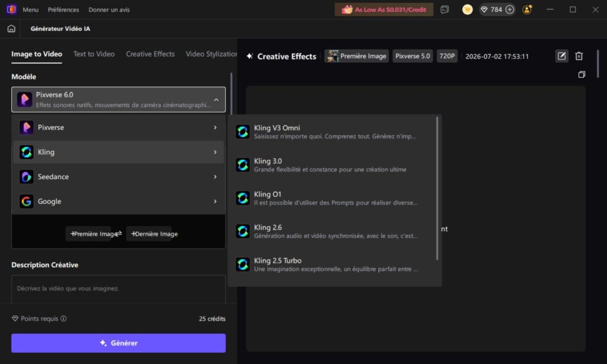Collapse the Pixverse 6.0 model dropdown
Viewport: 607px width, 364px height.
[216, 100]
